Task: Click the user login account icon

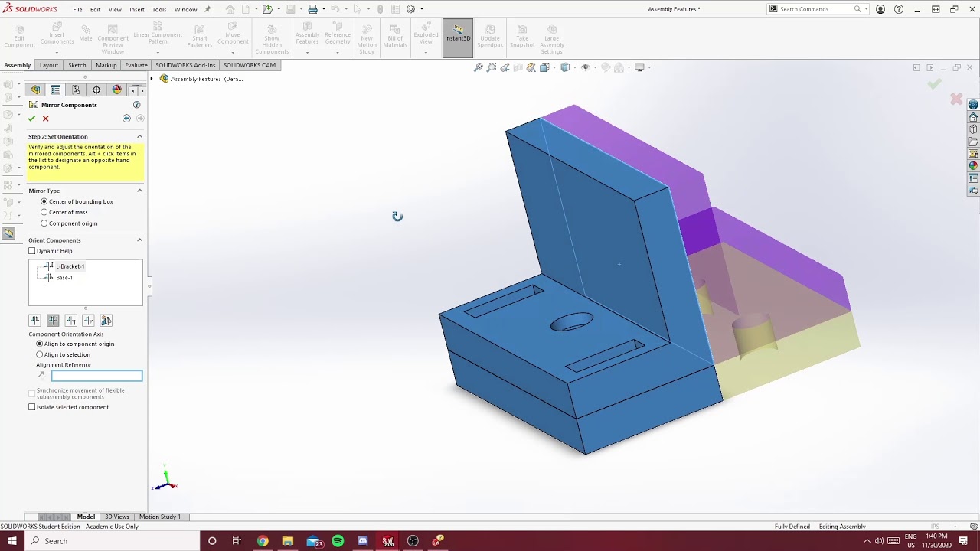Action: click(880, 9)
